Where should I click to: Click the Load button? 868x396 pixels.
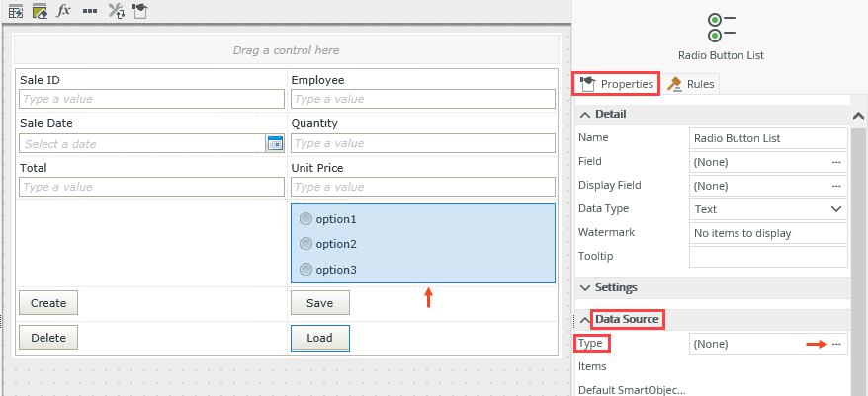[319, 338]
